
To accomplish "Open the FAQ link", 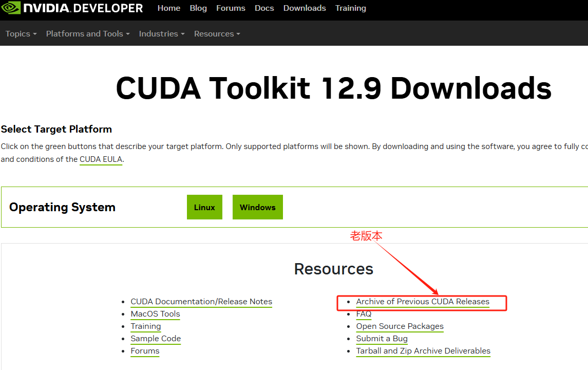I will coord(364,314).
